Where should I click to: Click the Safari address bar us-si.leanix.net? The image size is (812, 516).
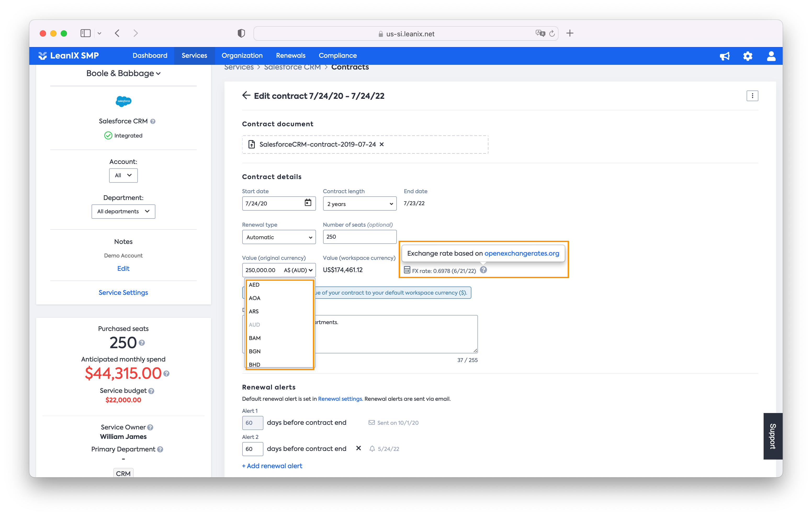point(406,33)
